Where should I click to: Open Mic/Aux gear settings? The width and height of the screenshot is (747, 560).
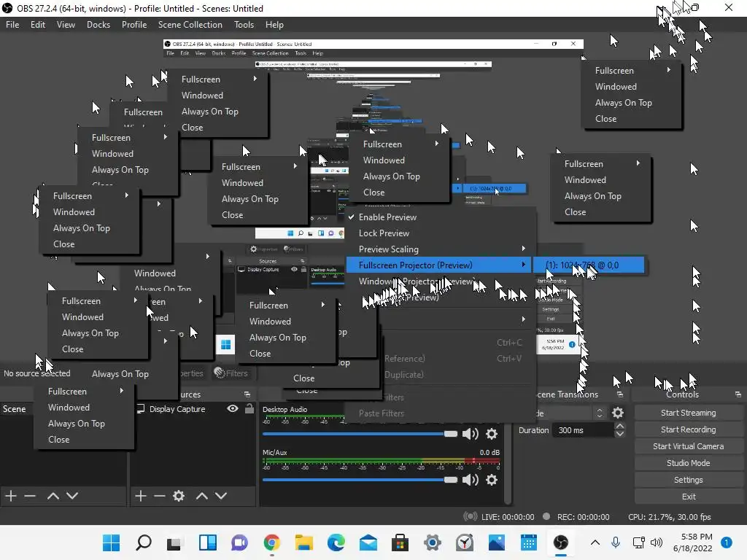click(x=491, y=480)
